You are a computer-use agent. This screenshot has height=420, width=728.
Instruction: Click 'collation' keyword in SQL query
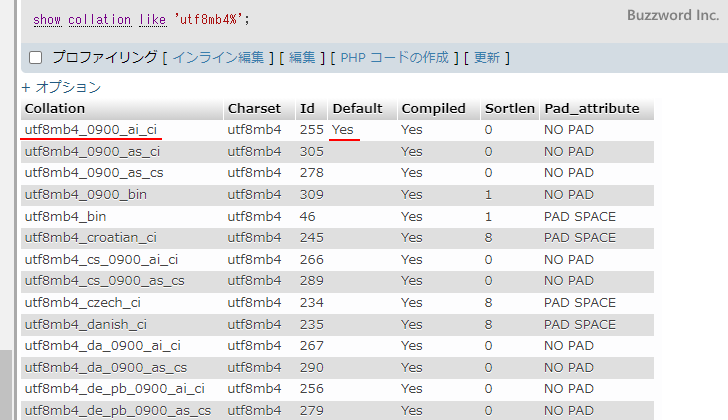pyautogui.click(x=99, y=19)
